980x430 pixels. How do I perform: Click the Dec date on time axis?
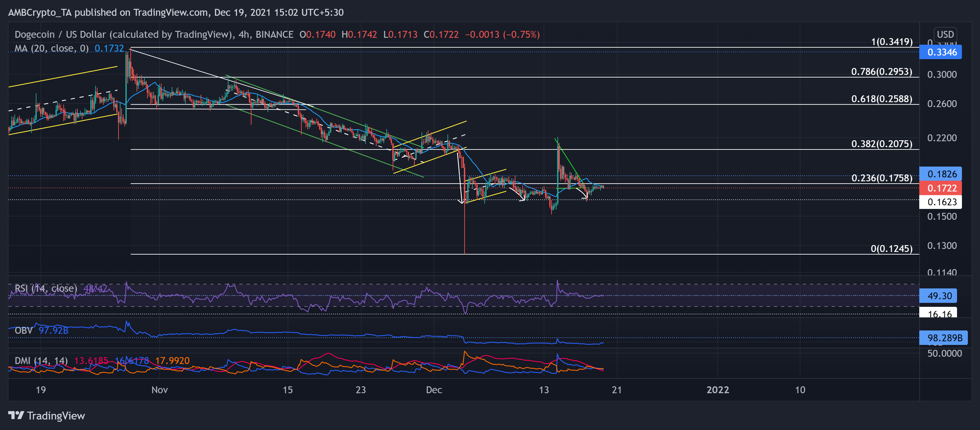click(x=434, y=390)
